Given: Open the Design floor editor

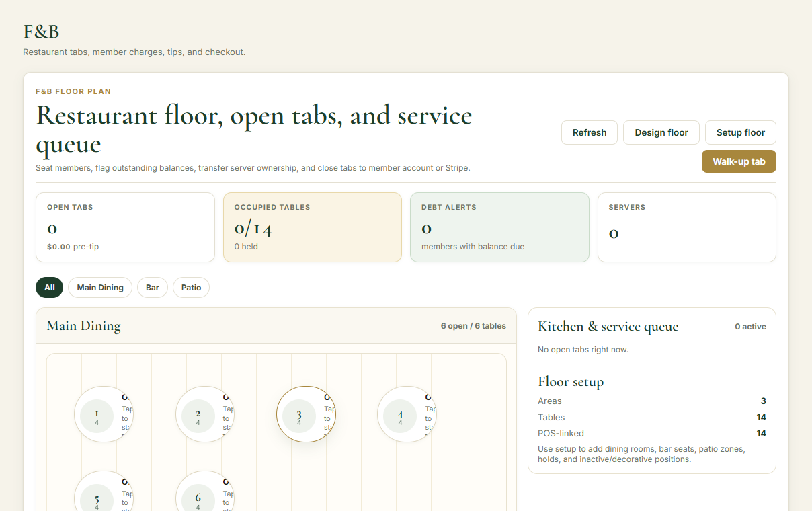Looking at the screenshot, I should point(661,132).
